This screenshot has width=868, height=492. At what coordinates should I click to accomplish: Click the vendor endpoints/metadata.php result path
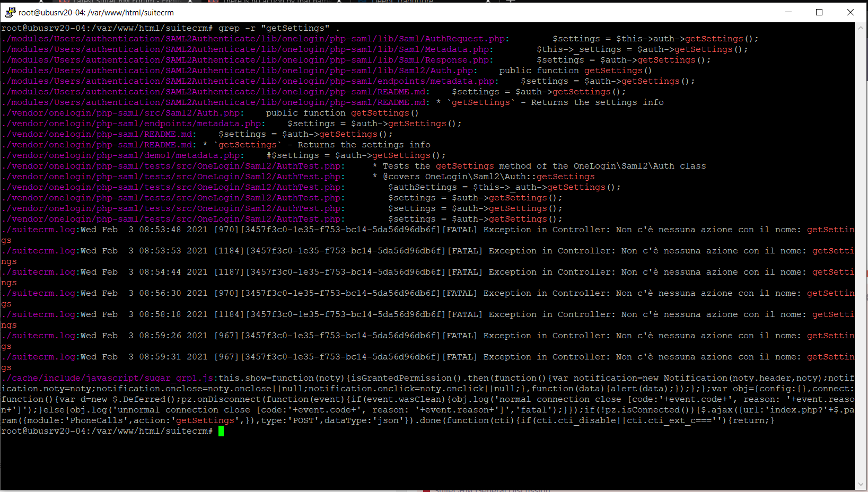coord(131,124)
